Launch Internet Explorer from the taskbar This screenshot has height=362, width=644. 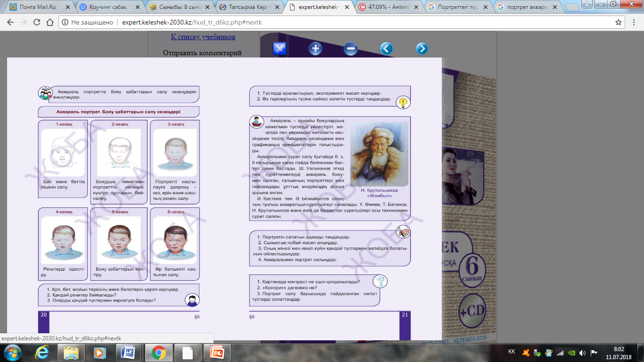tap(42, 352)
